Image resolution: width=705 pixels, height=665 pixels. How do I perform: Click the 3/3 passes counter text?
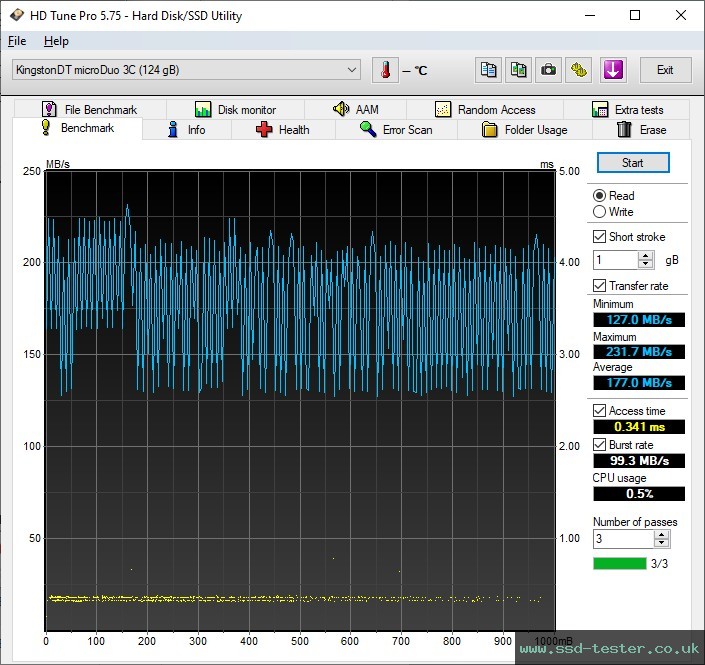pos(659,563)
